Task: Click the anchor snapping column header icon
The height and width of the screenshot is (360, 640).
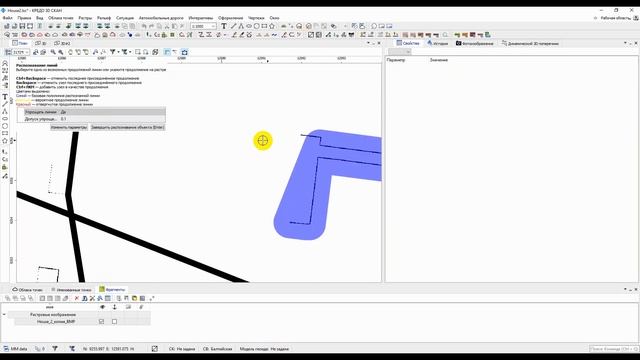Action: (115, 307)
